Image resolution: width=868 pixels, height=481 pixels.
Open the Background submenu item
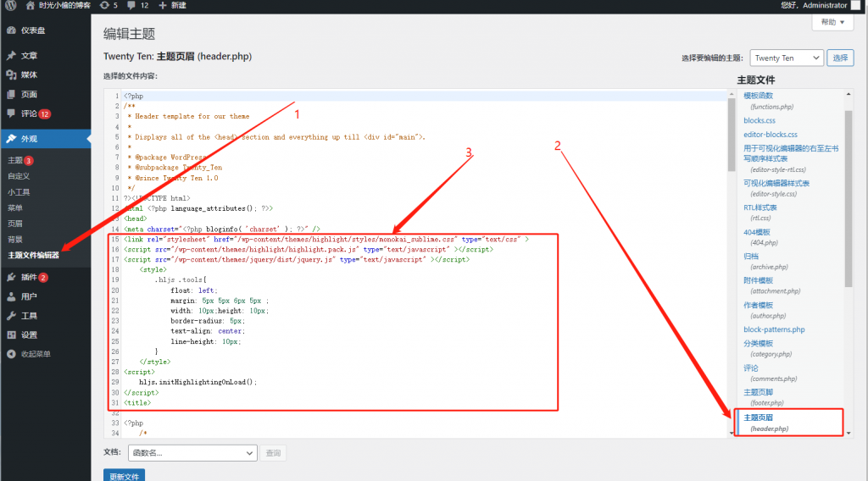pos(15,240)
